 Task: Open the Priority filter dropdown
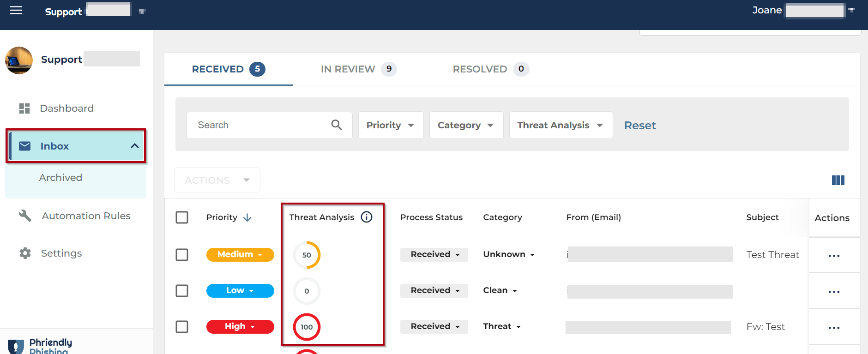click(x=391, y=125)
